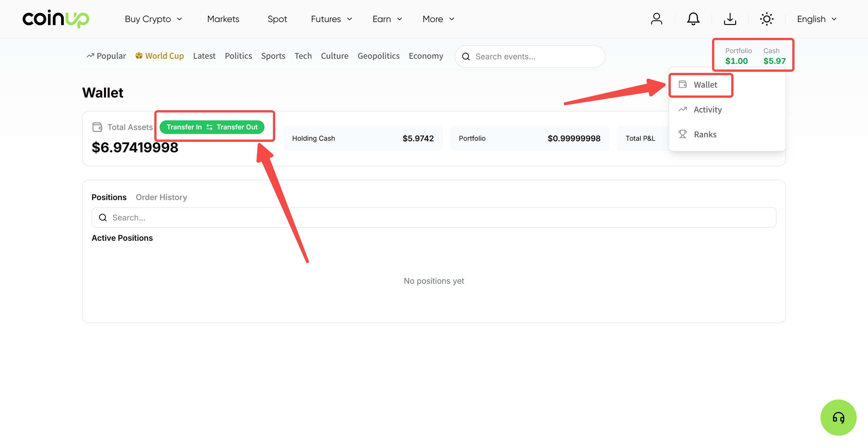The width and height of the screenshot is (868, 447).
Task: Click the magnifier icon in positions search
Action: 103,218
